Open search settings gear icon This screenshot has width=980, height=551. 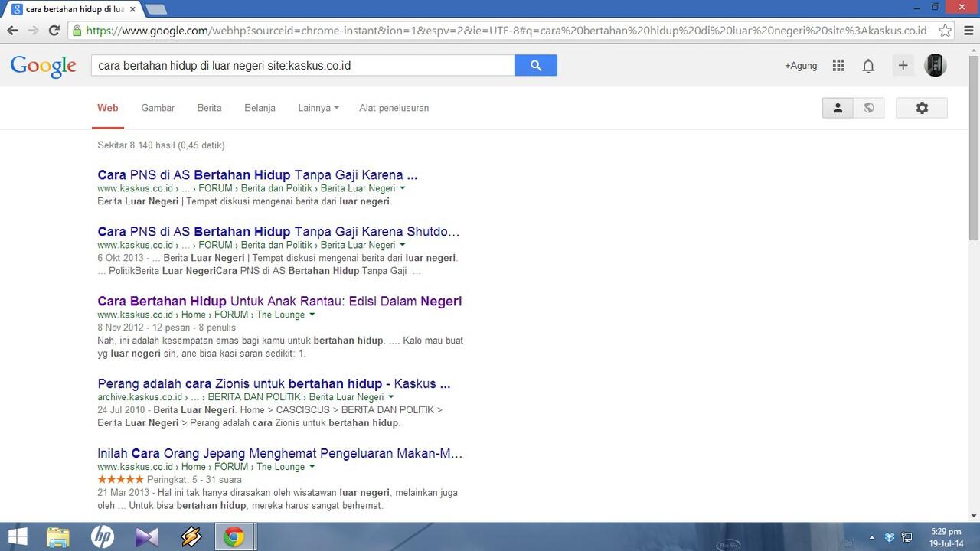pos(922,108)
